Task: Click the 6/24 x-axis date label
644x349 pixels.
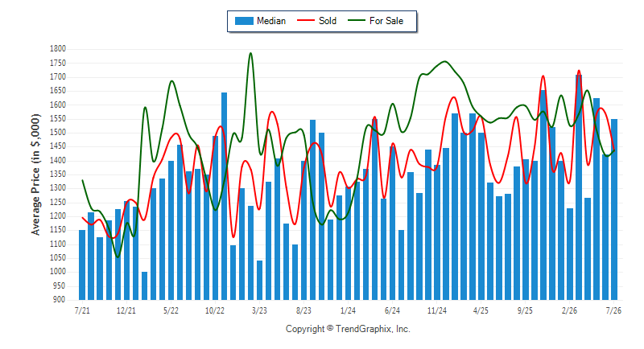Action: click(392, 310)
